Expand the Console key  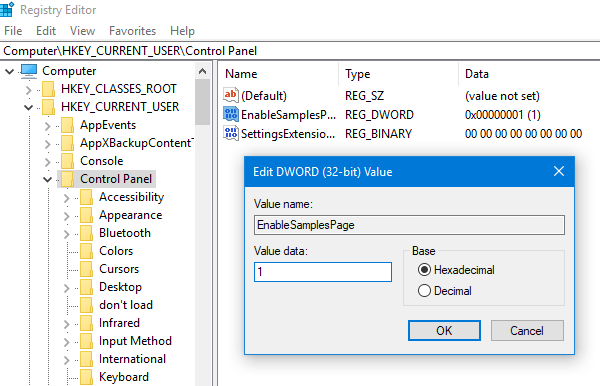pyautogui.click(x=47, y=162)
